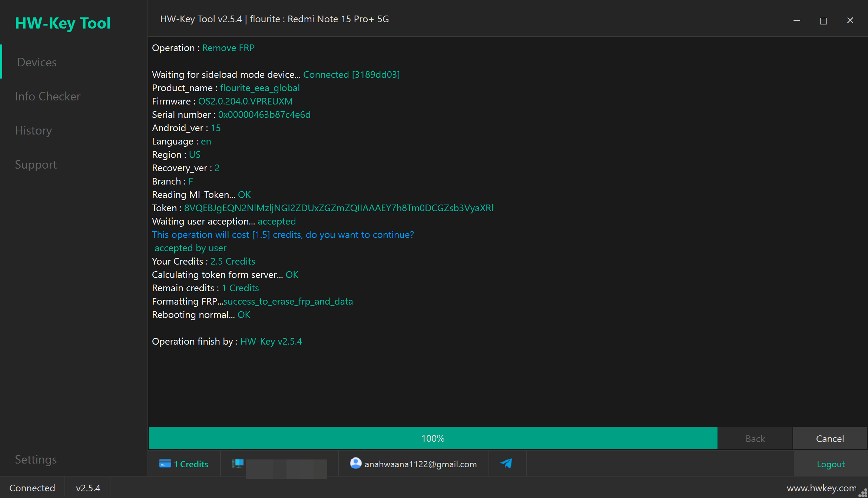Click the Back button
Screen dimensions: 868x498
[x=755, y=439]
